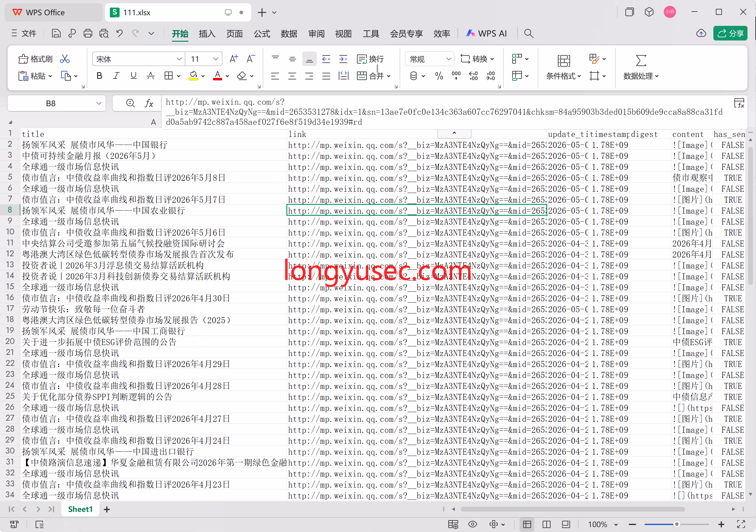Open the number format dropdown (常规)

[449, 59]
